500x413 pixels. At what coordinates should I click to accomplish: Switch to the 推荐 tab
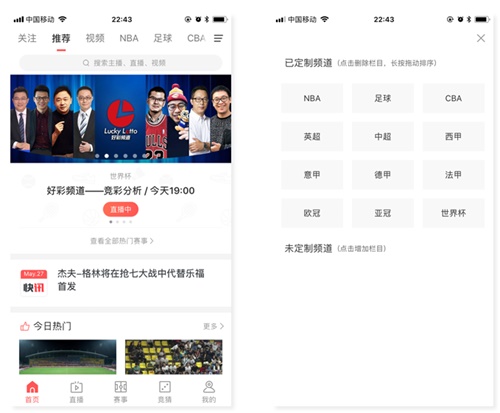point(61,38)
